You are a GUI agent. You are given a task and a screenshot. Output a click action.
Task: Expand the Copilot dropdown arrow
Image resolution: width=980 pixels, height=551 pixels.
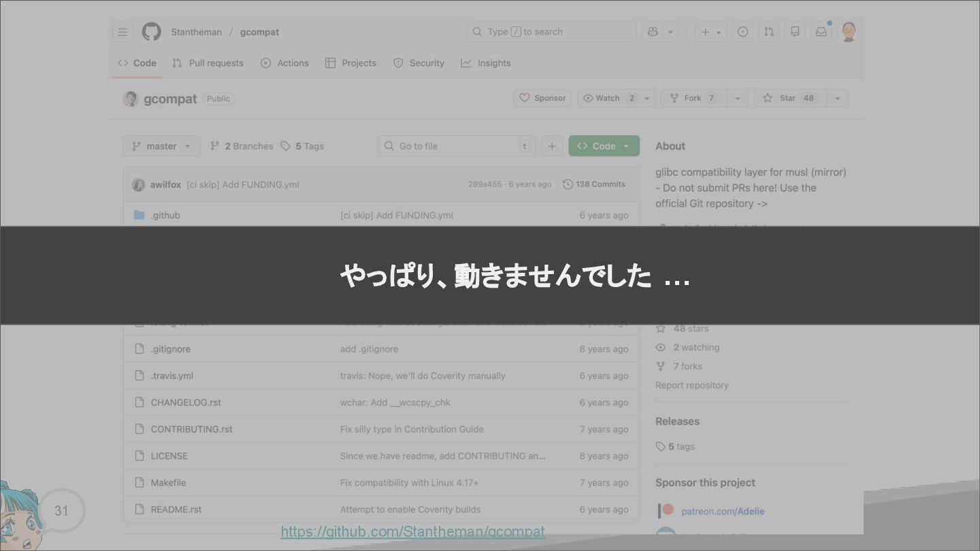tap(670, 32)
